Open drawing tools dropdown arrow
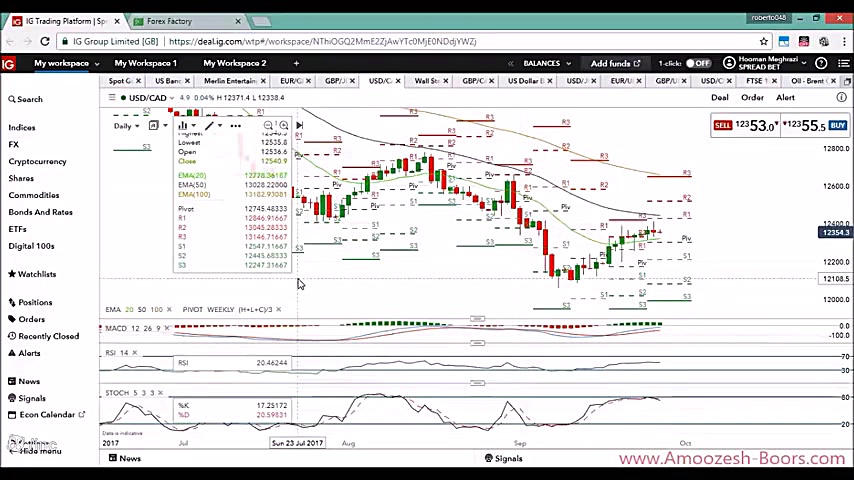The height and width of the screenshot is (480, 854). pos(220,125)
